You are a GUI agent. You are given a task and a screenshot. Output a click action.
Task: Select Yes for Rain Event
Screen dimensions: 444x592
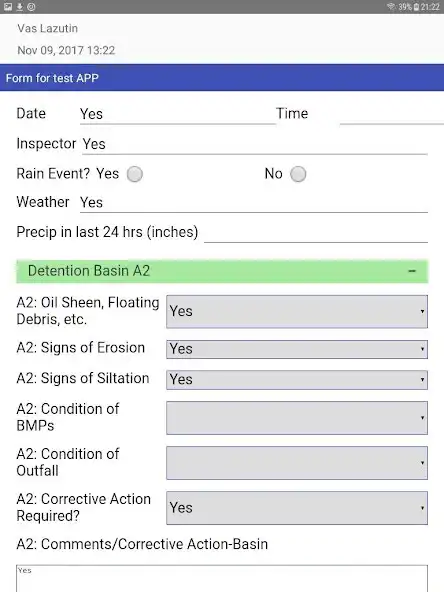click(135, 174)
